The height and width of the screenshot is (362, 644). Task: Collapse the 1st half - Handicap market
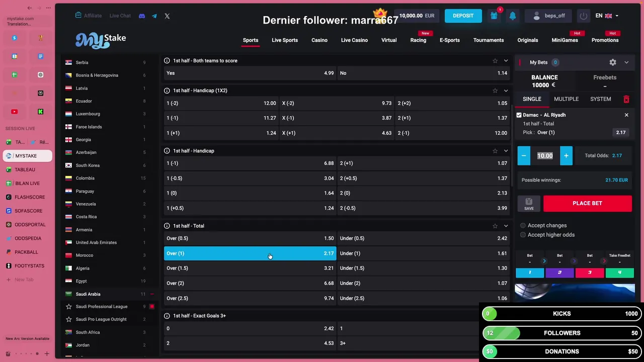[506, 151]
